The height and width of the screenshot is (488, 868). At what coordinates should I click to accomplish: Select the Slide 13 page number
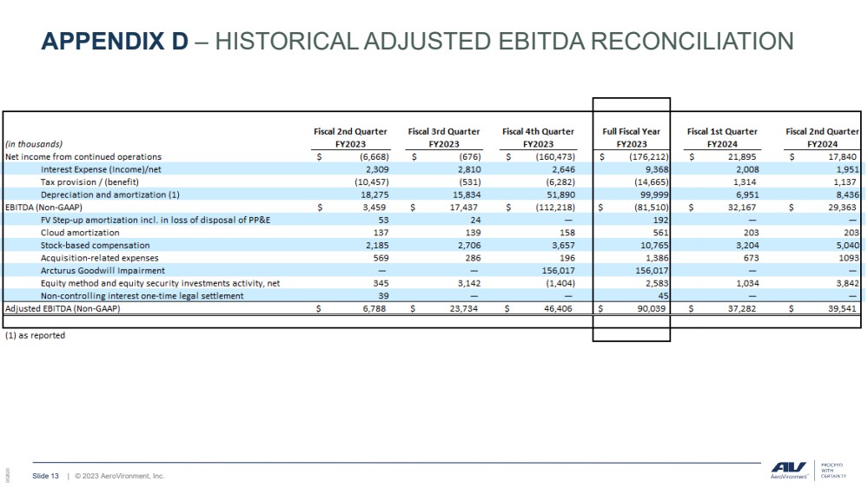45,476
